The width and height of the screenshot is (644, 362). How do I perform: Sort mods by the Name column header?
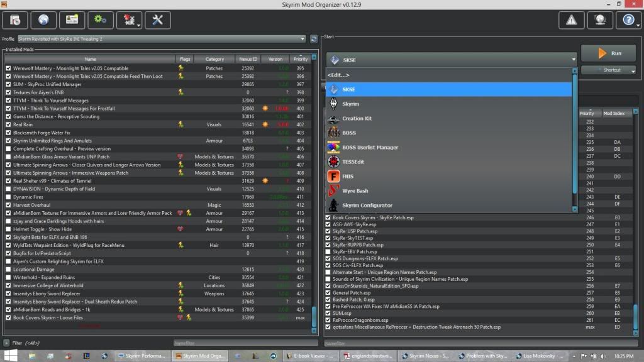point(91,59)
